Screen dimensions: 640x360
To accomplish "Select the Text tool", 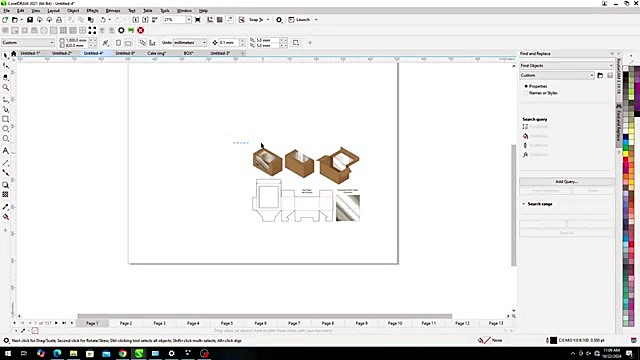I will tap(5, 151).
